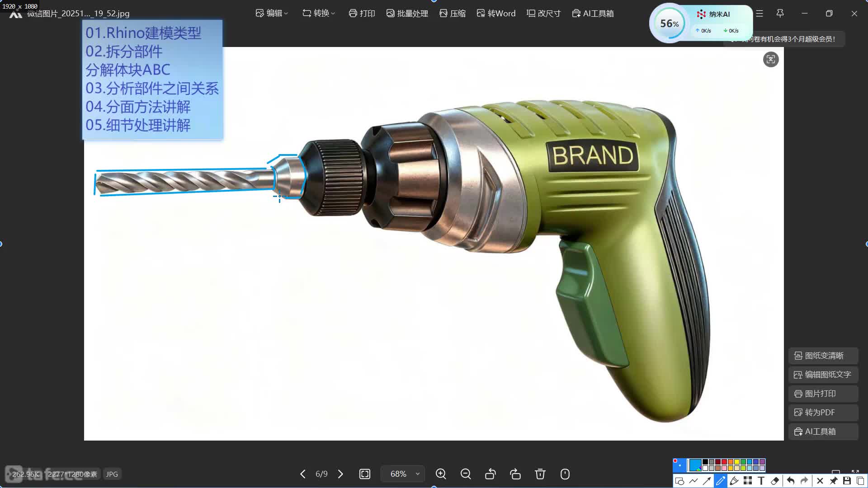Pick the yellow color swatch
This screenshot has height=488, width=868.
[x=737, y=462]
